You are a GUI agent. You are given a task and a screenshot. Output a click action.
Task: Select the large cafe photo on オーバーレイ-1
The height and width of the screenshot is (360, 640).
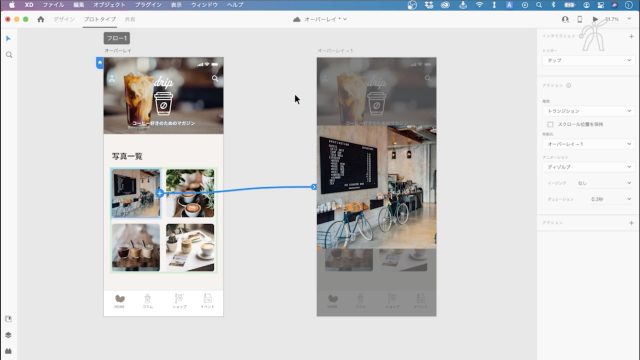point(376,187)
